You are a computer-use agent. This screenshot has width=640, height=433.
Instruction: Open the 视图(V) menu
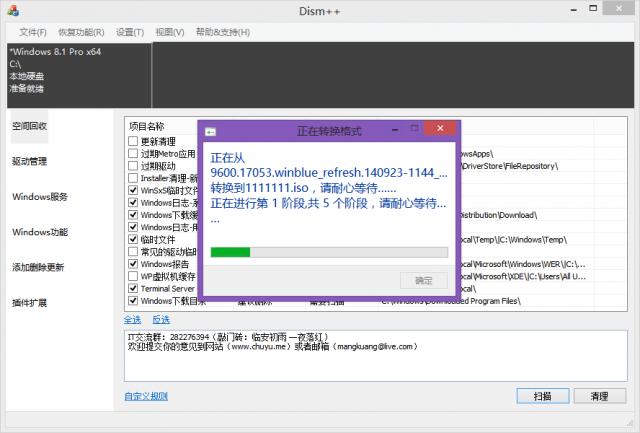point(170,32)
